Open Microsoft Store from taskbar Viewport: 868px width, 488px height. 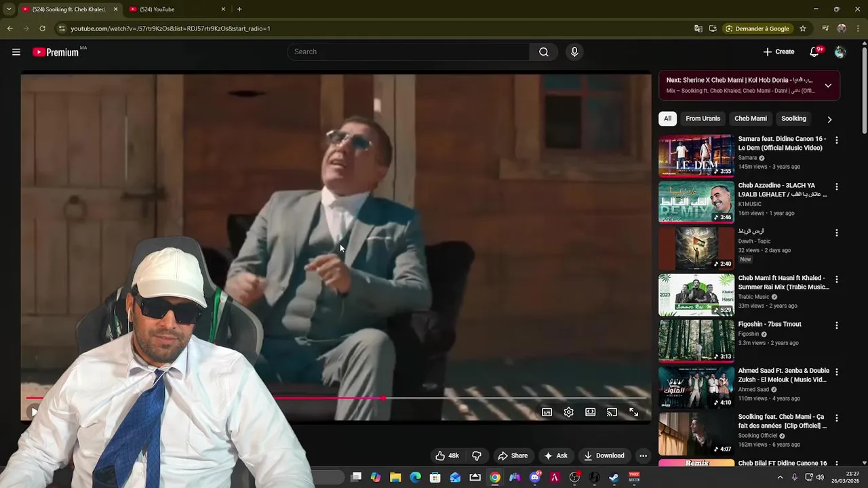tap(435, 477)
